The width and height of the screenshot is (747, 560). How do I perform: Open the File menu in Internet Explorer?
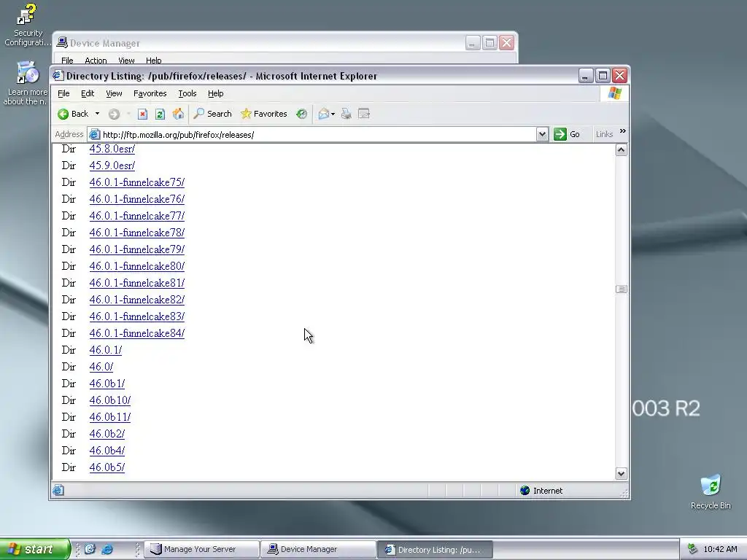click(63, 94)
